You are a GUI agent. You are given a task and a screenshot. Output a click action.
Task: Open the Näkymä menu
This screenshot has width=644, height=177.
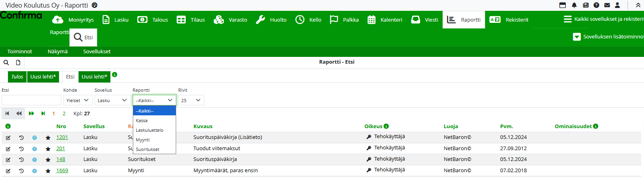(x=57, y=52)
